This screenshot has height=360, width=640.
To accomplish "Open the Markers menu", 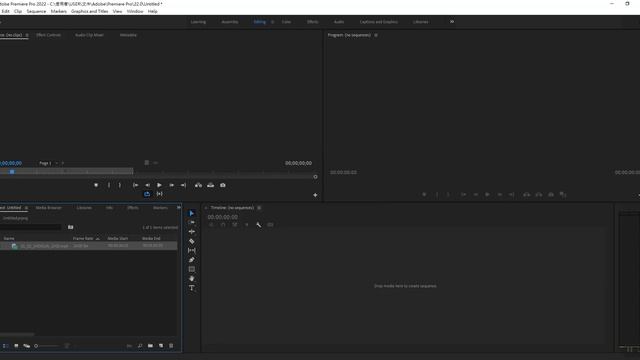I will coord(59,11).
